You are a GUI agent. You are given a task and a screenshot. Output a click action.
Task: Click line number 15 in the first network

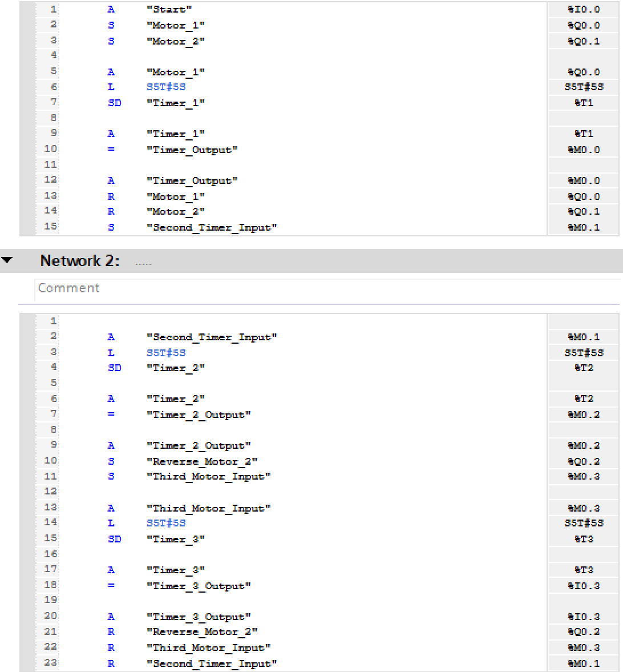pyautogui.click(x=51, y=227)
